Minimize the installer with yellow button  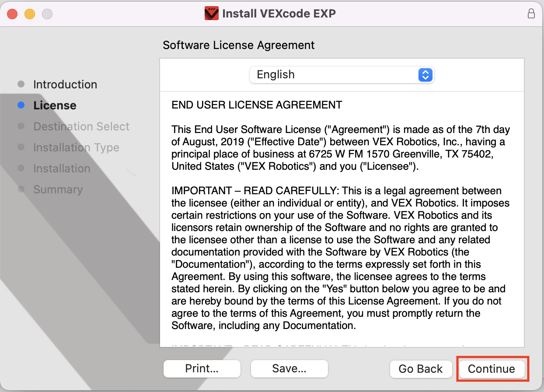pyautogui.click(x=30, y=14)
